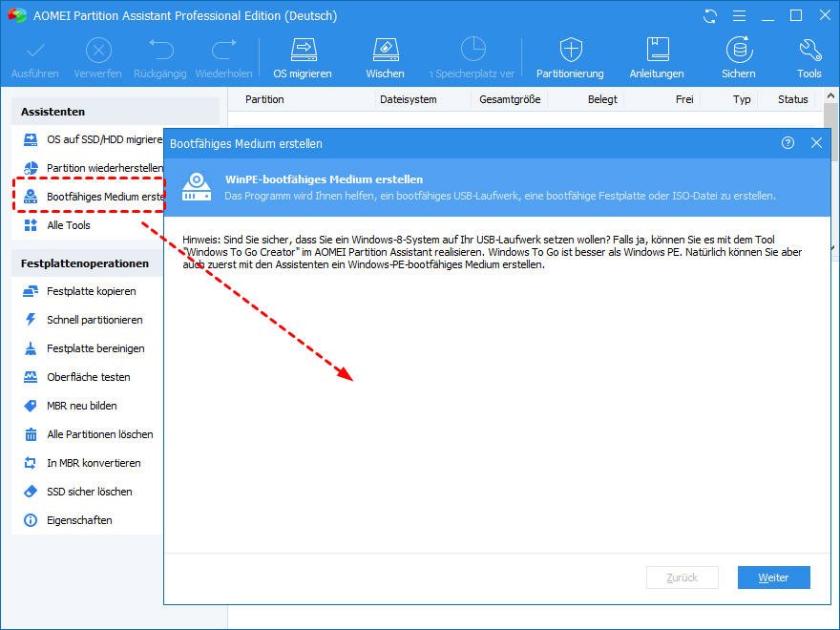Click the Zurück button
The width and height of the screenshot is (840, 630).
(x=682, y=577)
